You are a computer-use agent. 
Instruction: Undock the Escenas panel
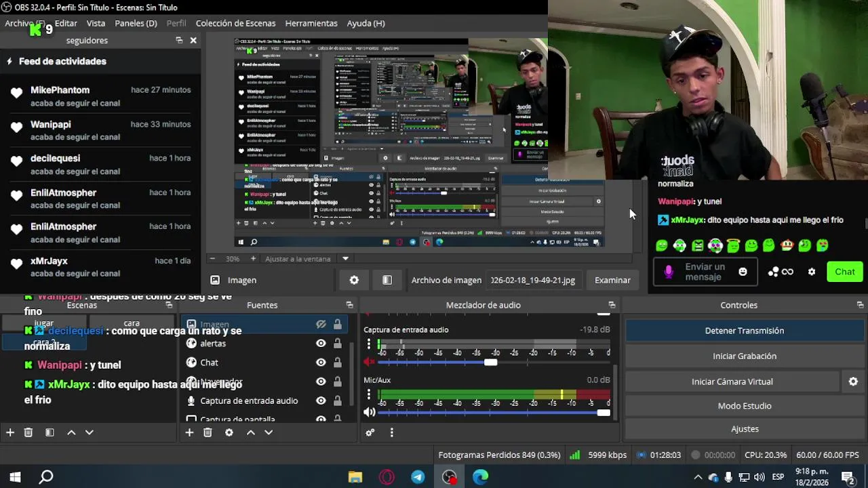click(169, 305)
